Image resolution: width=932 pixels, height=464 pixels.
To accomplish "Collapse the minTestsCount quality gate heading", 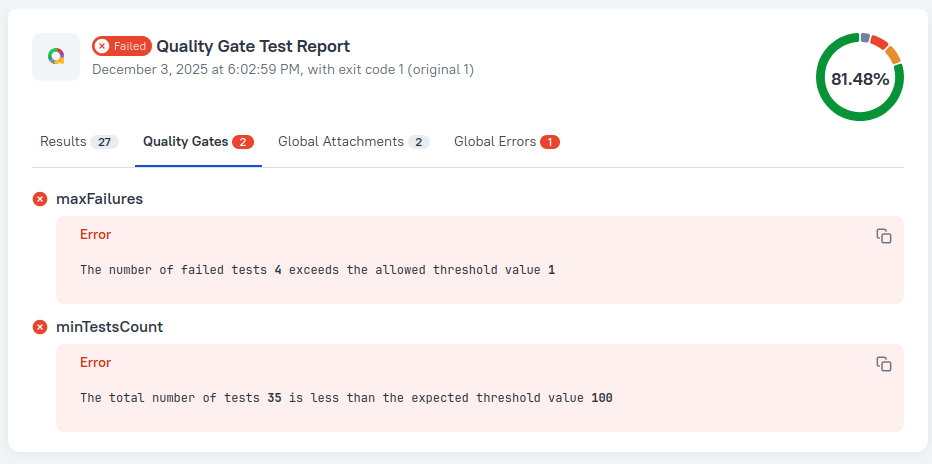I will pos(109,327).
